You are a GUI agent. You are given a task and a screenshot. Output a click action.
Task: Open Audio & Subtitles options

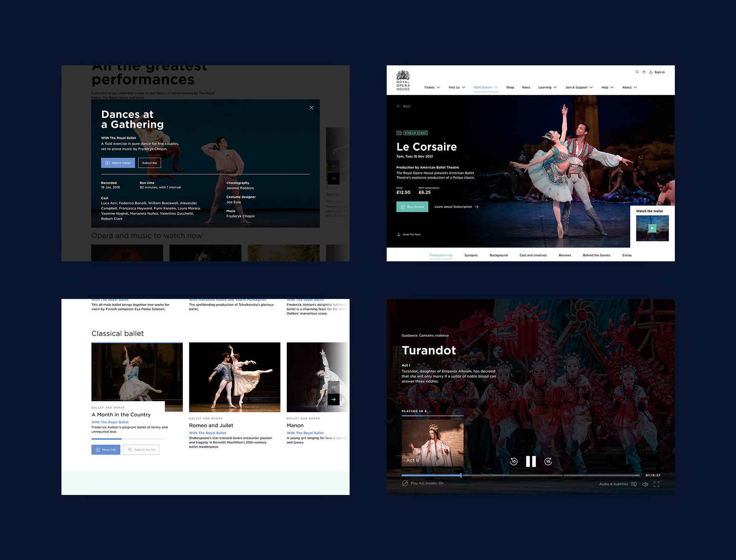[618, 484]
